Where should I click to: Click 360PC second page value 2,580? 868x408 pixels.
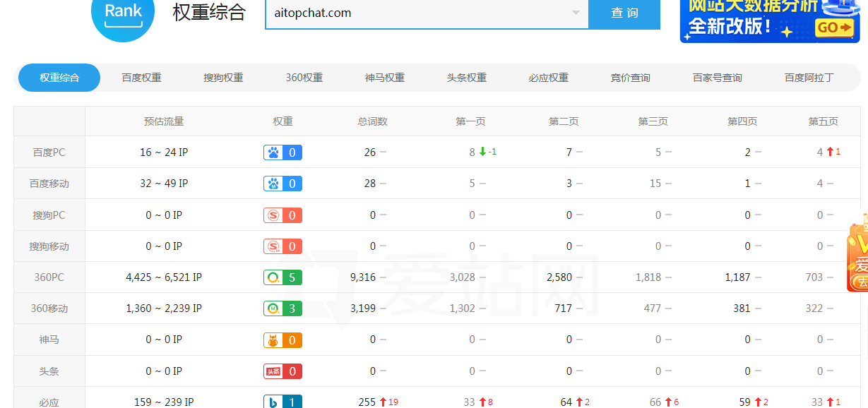[559, 277]
